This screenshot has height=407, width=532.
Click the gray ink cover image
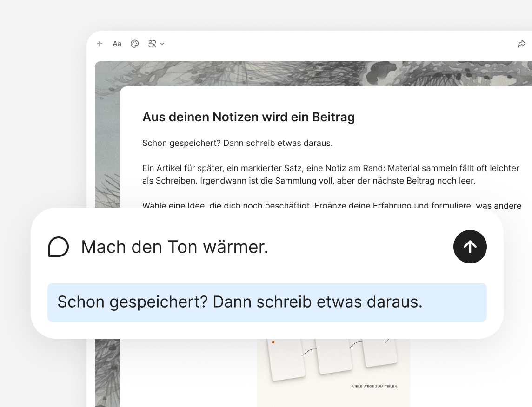313,73
